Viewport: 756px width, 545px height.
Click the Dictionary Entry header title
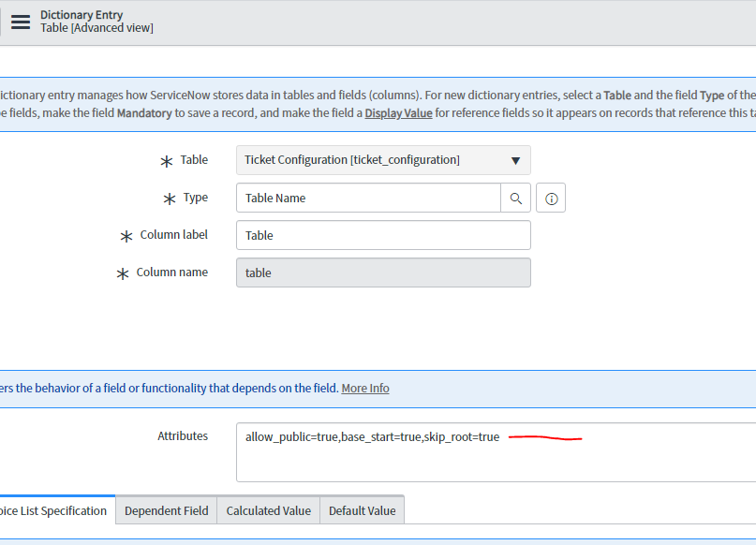82,15
